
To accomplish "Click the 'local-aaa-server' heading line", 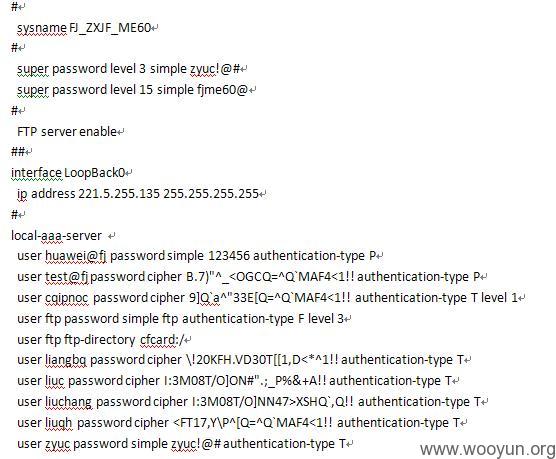I will click(x=56, y=236).
